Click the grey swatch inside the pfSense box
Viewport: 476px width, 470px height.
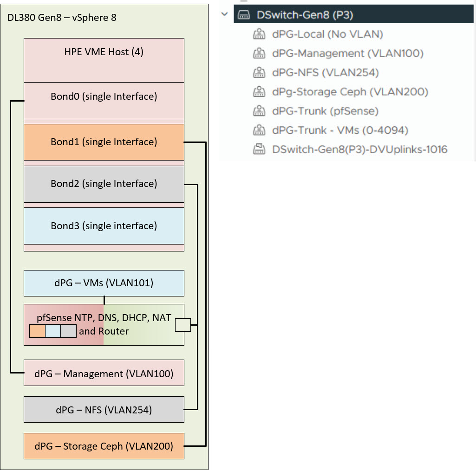tap(68, 331)
